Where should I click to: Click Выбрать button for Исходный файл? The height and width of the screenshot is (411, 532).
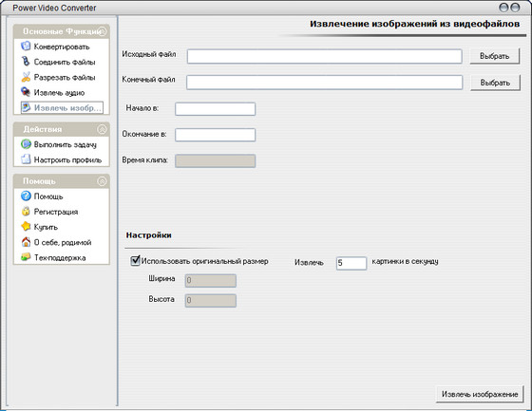coord(494,56)
